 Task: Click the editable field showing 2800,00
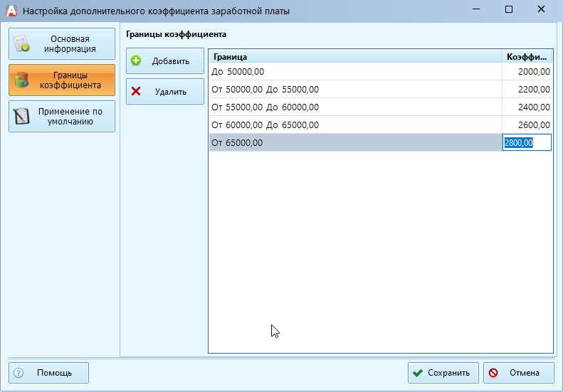pos(527,143)
